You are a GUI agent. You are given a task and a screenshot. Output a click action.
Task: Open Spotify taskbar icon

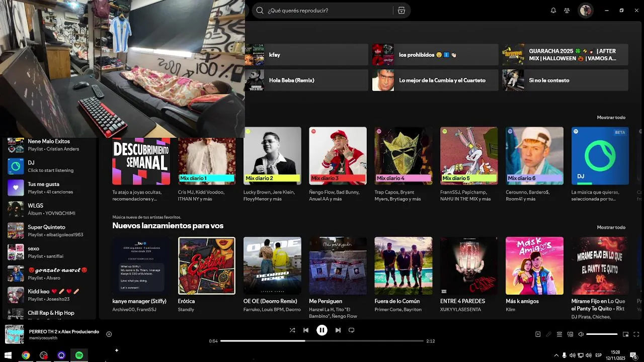point(79,355)
